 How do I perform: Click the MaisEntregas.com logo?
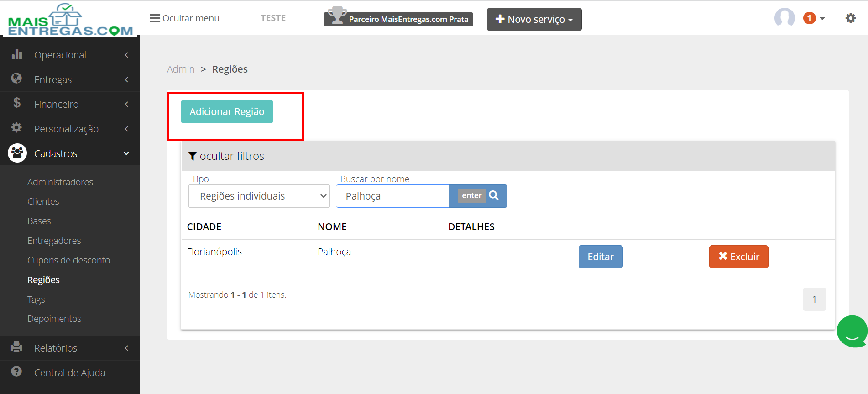tap(70, 20)
